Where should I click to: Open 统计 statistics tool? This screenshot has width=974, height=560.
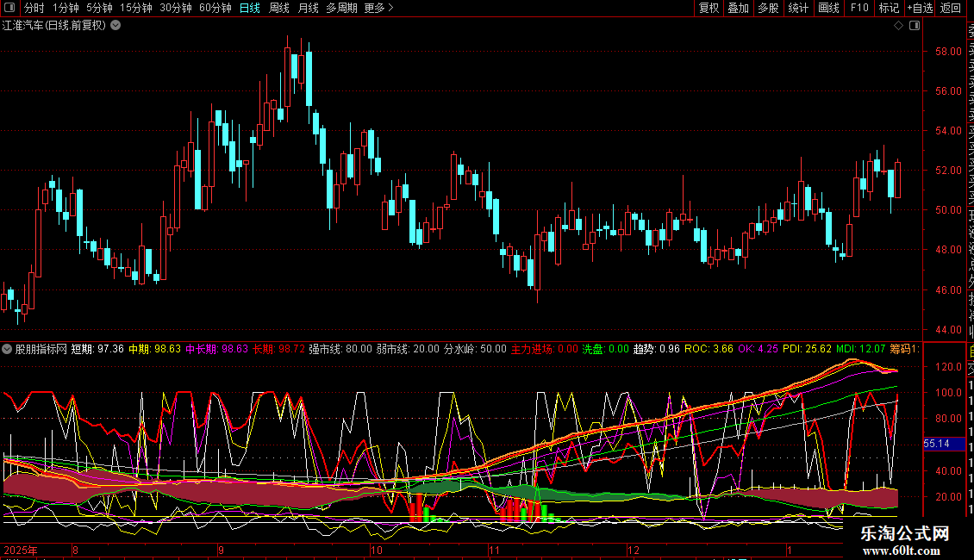[798, 8]
